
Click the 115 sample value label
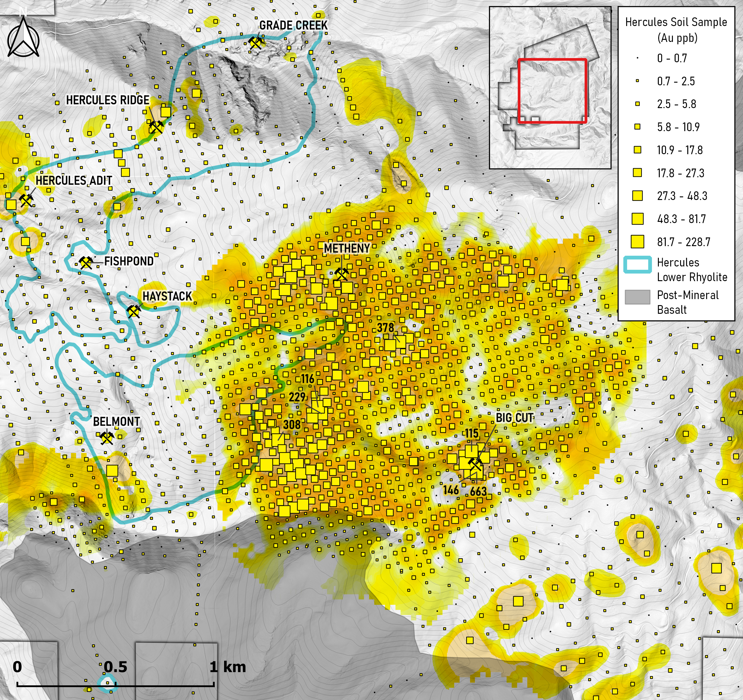click(x=471, y=433)
